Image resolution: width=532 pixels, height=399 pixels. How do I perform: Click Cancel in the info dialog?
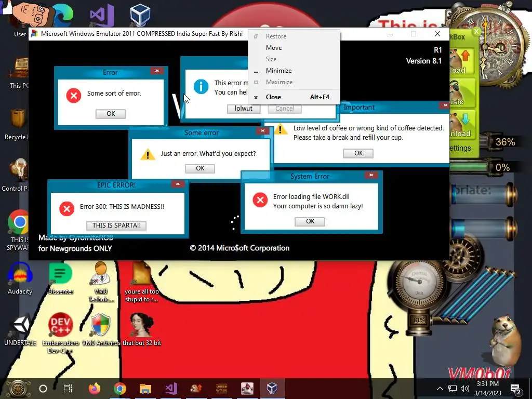point(285,109)
